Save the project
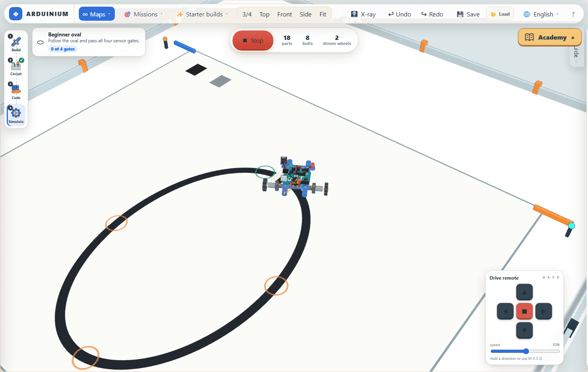 [x=468, y=14]
